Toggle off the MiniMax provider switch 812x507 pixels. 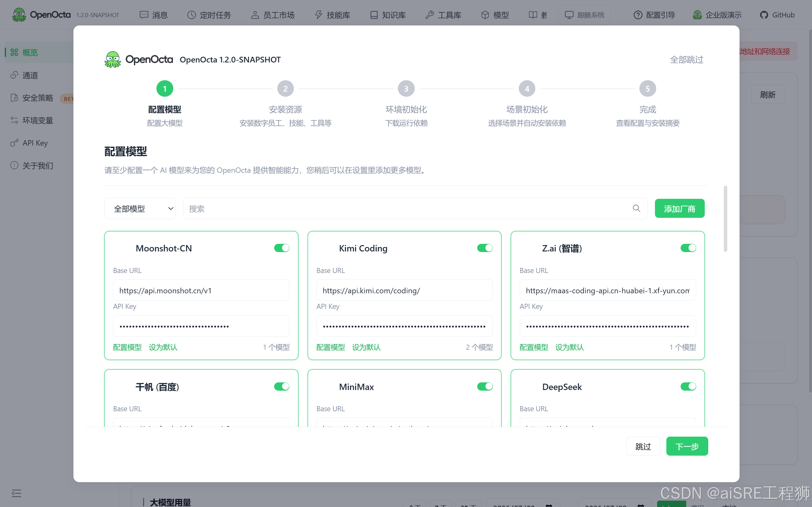coord(485,386)
